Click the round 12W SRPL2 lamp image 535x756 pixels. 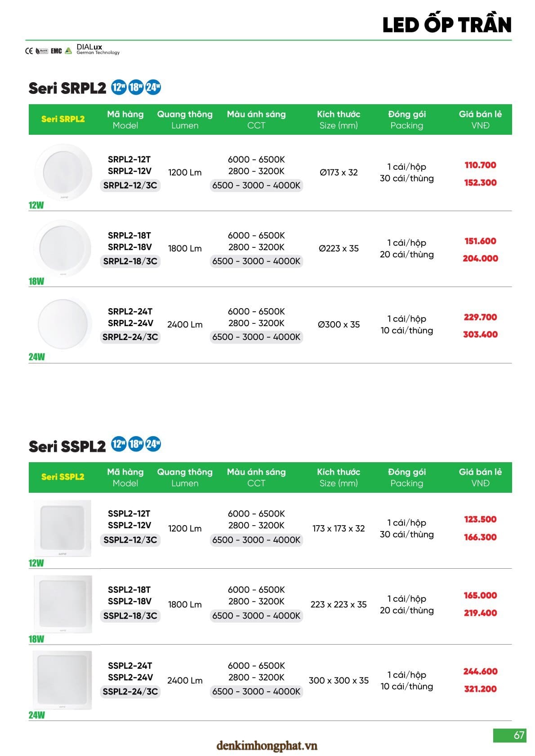coord(63,172)
